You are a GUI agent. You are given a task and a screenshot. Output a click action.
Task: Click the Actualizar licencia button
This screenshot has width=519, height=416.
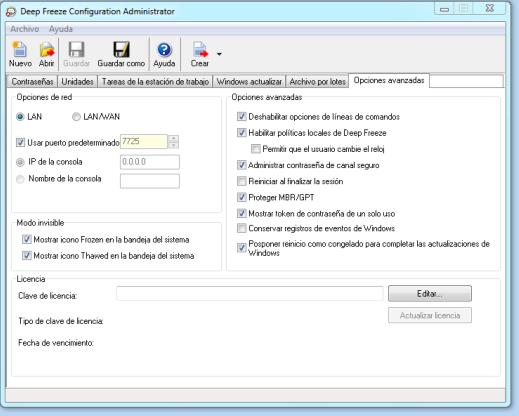[x=430, y=315]
